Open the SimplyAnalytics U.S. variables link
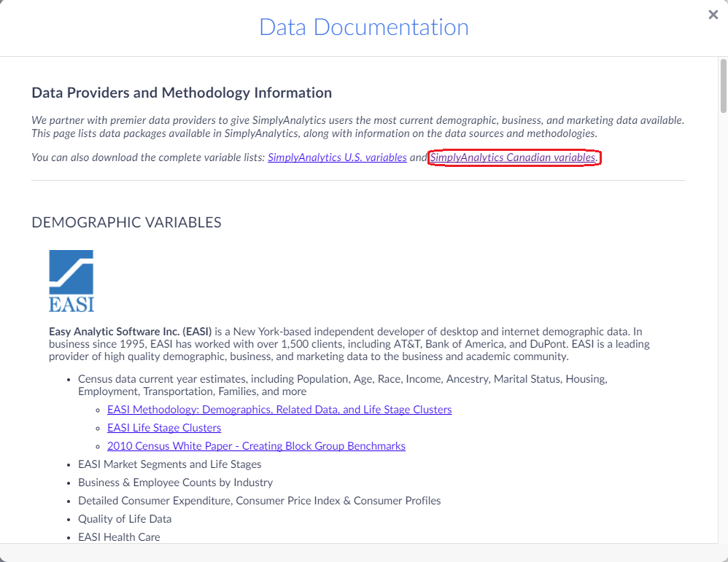This screenshot has height=562, width=728. click(337, 157)
